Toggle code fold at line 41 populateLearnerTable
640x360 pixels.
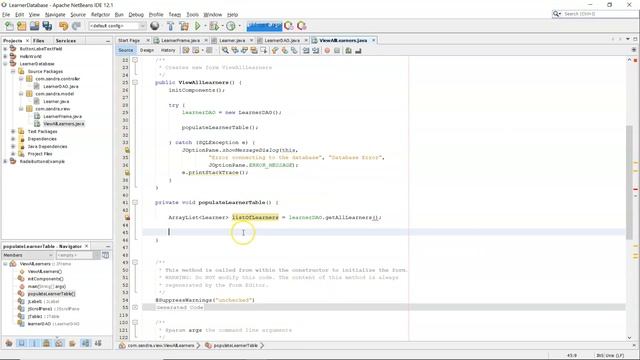point(135,202)
